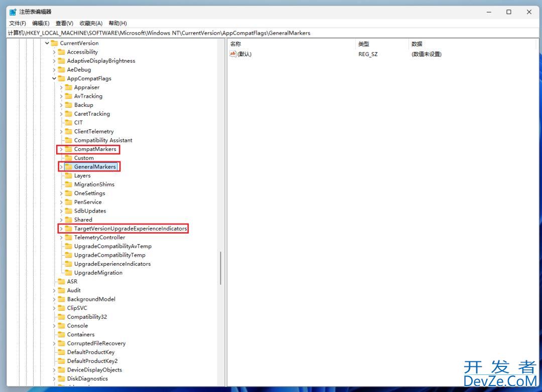Click the Registry Editor title bar icon
The image size is (542, 392).
point(13,12)
